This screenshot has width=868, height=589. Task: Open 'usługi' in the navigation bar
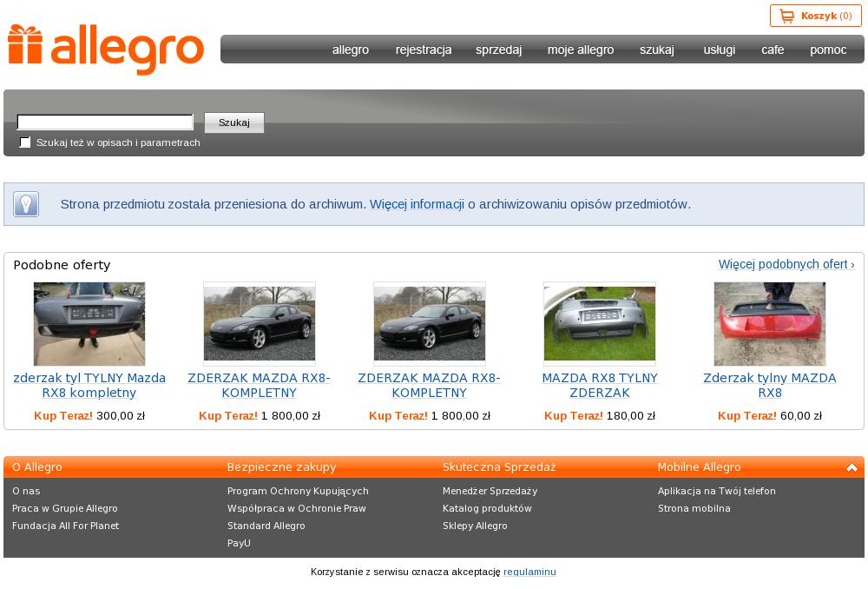[x=719, y=50]
